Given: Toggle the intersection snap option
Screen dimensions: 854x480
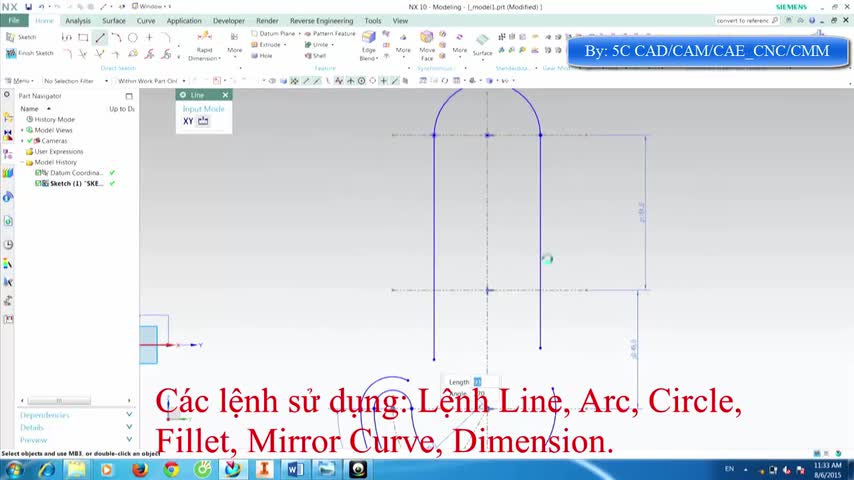Looking at the screenshot, I should 350,81.
